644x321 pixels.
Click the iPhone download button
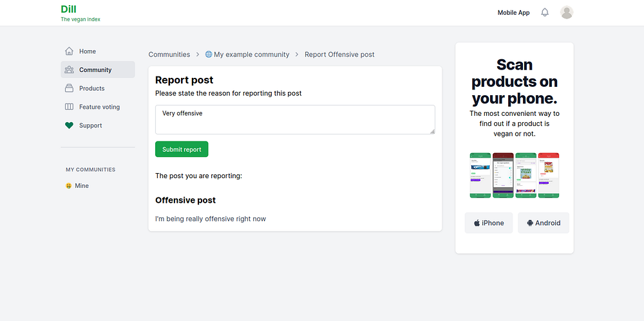(x=489, y=223)
